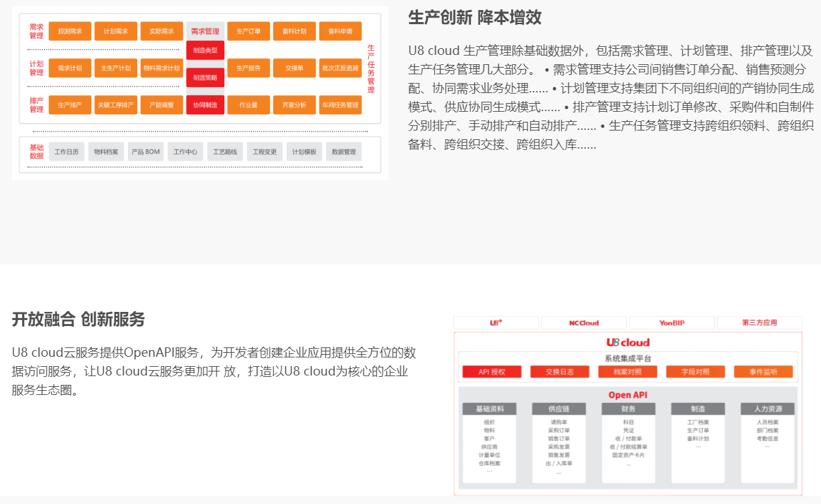Click the red U8 cloud logo in the diagram

[x=628, y=342]
